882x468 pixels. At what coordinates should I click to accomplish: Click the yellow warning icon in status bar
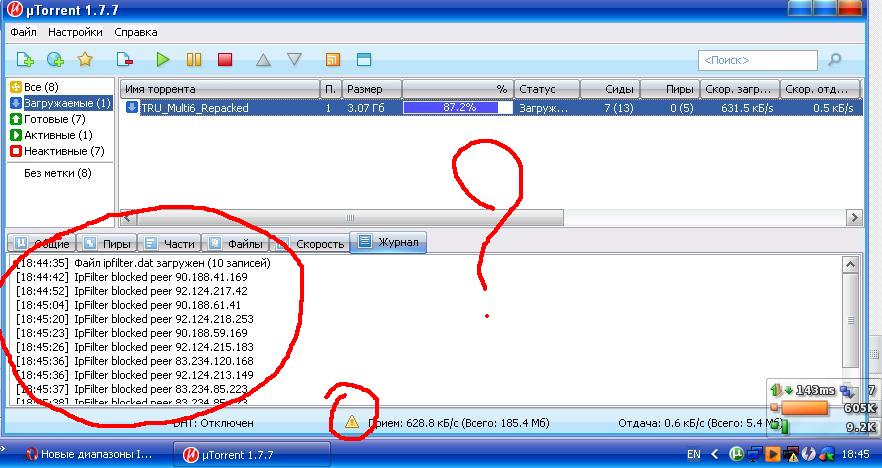[352, 423]
